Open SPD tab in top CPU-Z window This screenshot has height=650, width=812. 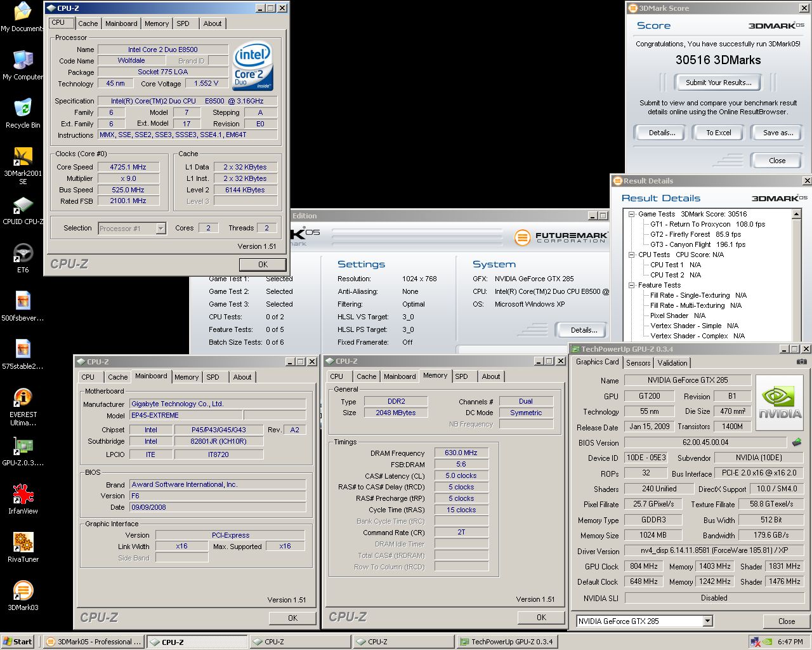(183, 23)
